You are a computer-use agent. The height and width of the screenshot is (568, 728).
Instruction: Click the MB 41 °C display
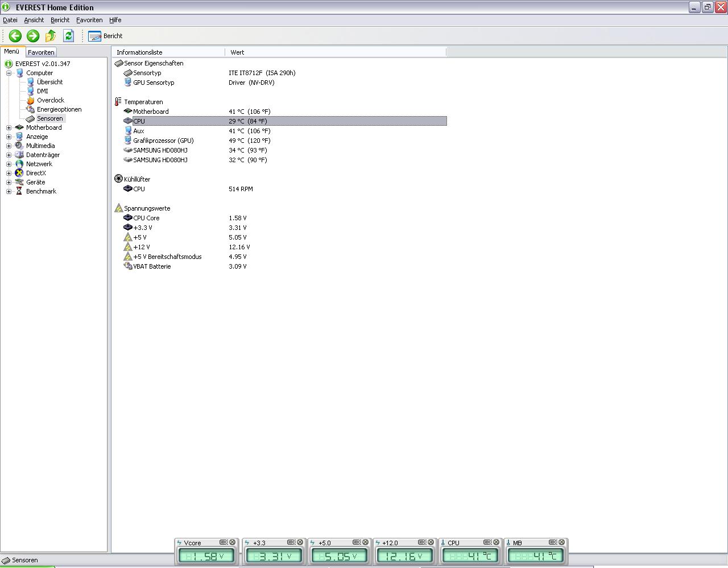[536, 556]
